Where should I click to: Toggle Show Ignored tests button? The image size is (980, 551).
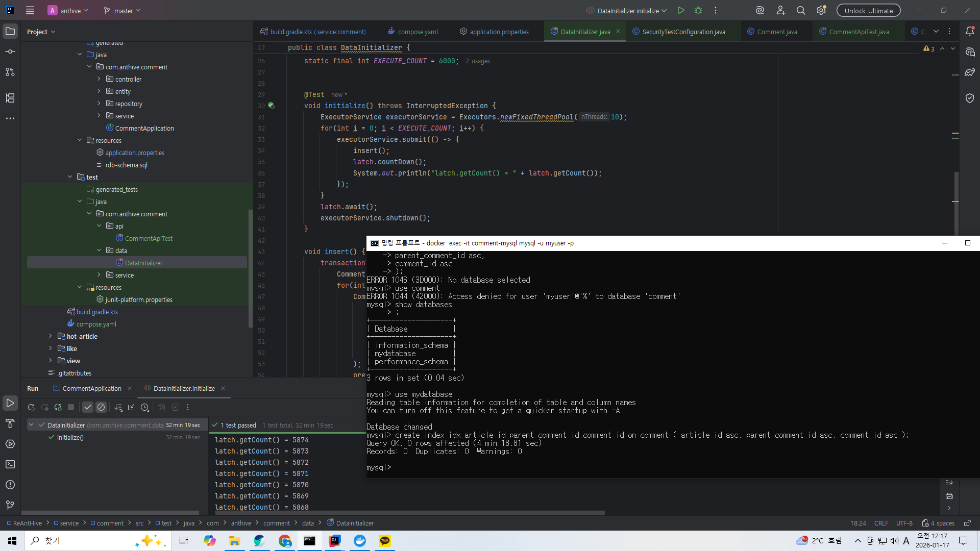click(x=101, y=407)
